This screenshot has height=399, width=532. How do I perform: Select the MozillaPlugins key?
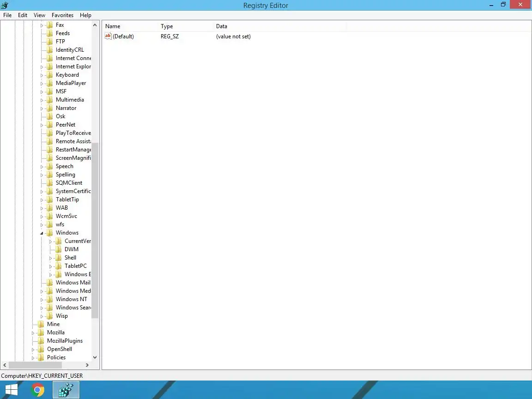(x=65, y=341)
